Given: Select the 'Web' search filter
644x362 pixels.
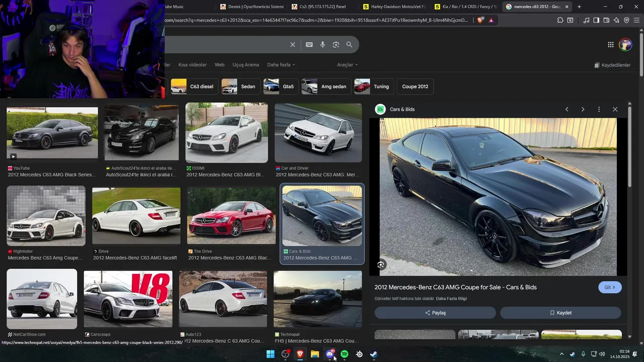Looking at the screenshot, I should [x=219, y=65].
